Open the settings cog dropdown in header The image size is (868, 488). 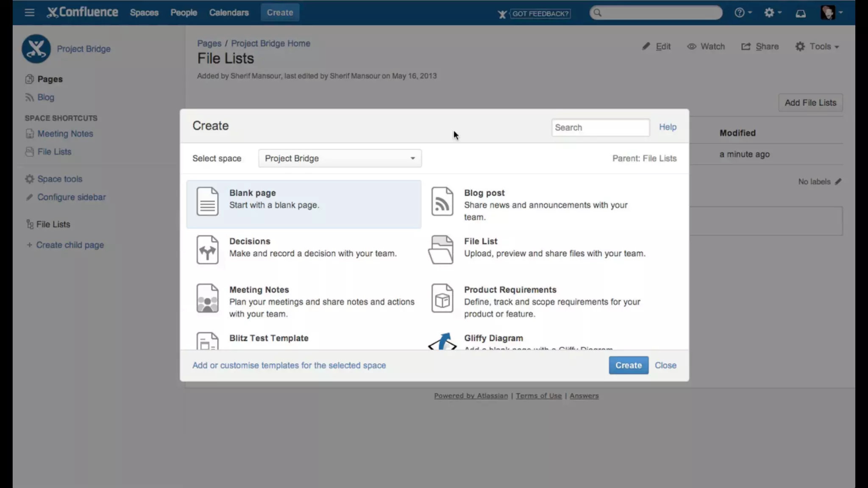[x=772, y=13]
